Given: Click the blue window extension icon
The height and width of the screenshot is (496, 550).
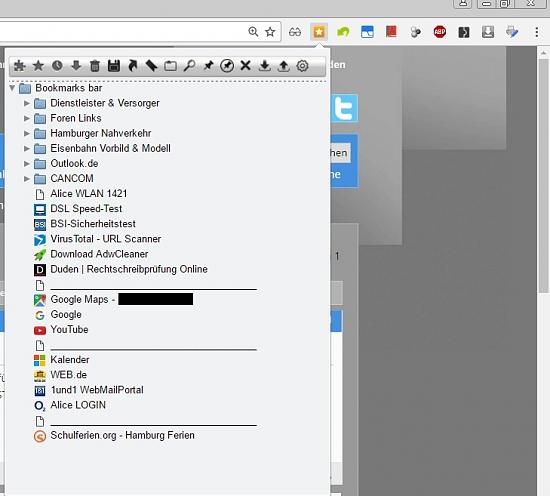Looking at the screenshot, I should (367, 32).
